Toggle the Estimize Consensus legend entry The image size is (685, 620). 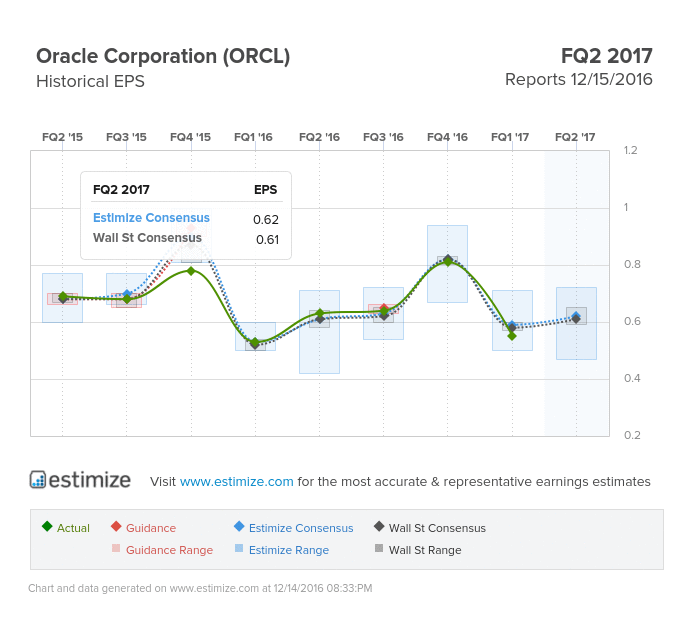tap(294, 527)
